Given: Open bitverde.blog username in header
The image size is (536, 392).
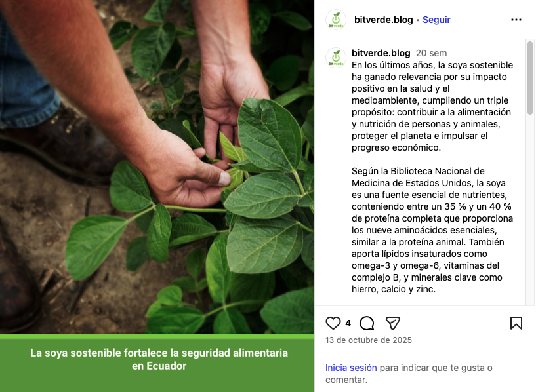Looking at the screenshot, I should [x=384, y=20].
